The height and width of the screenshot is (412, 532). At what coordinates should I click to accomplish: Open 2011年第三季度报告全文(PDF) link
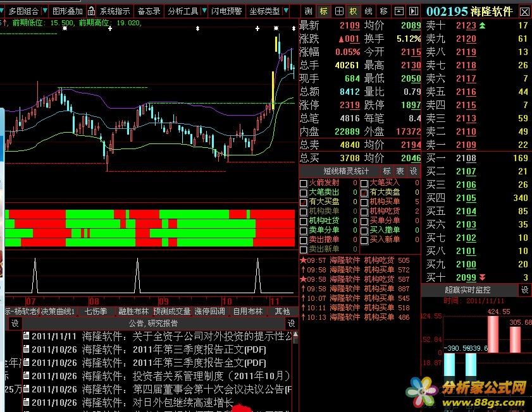point(199,363)
